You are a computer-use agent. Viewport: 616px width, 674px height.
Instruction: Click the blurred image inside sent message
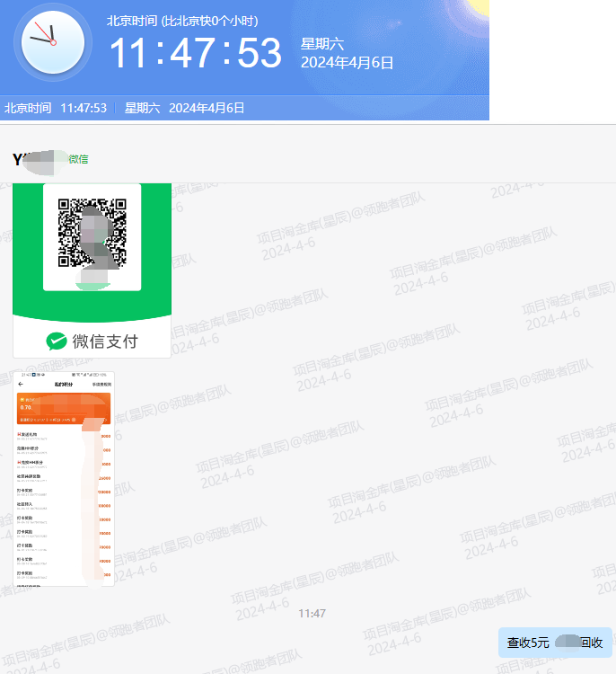(568, 643)
